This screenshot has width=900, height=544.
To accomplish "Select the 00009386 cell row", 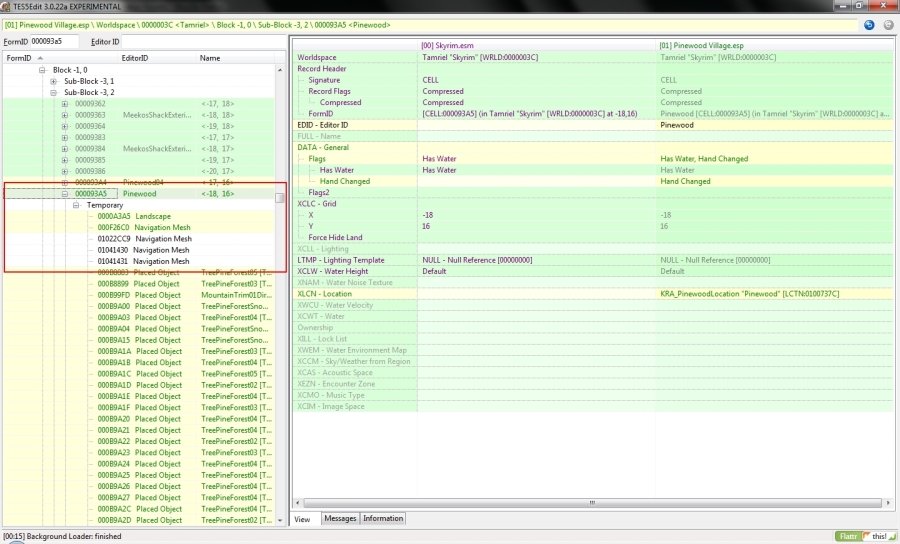I will tap(138, 171).
